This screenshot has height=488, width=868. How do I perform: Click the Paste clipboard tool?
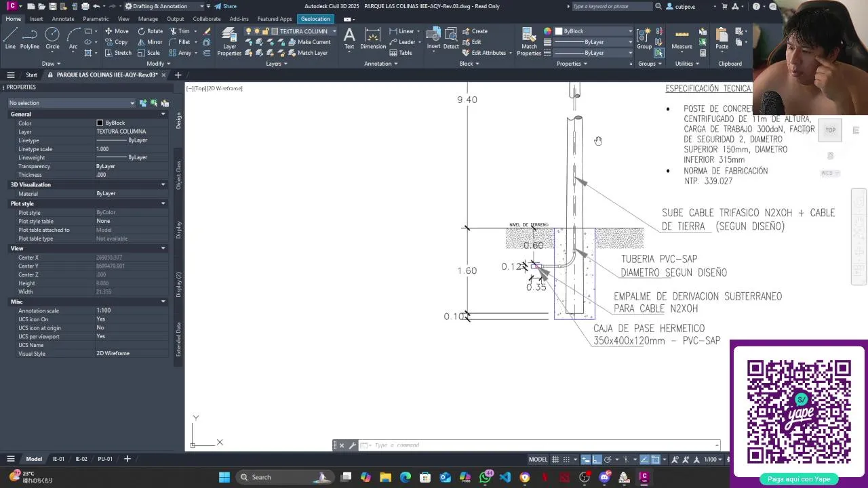pyautogui.click(x=722, y=39)
